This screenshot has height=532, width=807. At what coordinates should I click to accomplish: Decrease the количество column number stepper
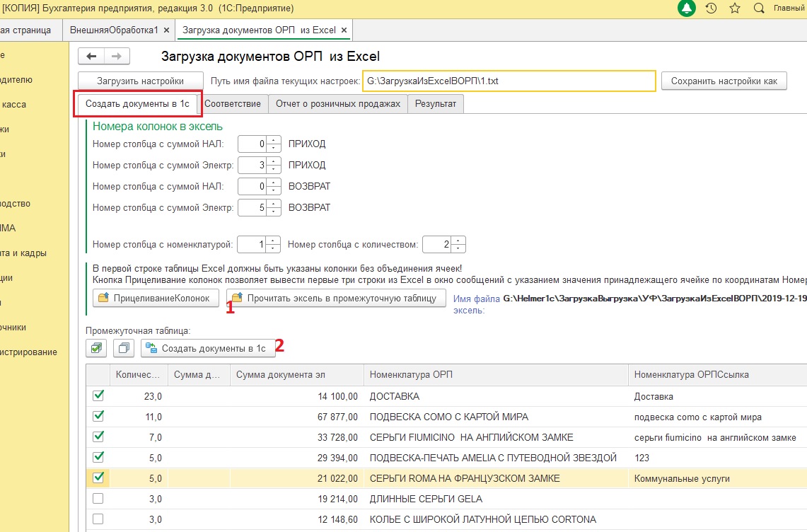point(459,249)
